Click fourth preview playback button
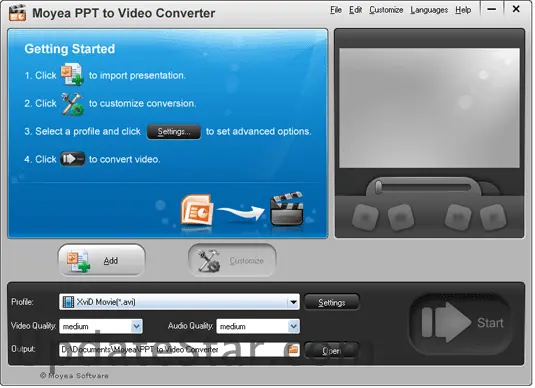 [x=493, y=217]
